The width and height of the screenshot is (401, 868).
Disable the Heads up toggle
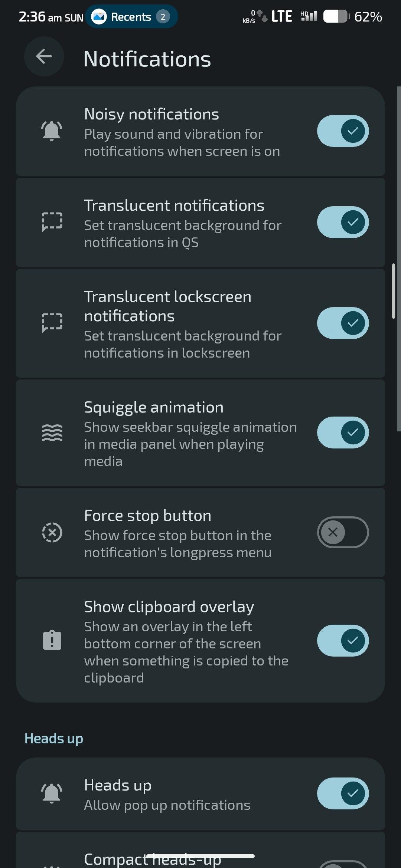click(343, 793)
